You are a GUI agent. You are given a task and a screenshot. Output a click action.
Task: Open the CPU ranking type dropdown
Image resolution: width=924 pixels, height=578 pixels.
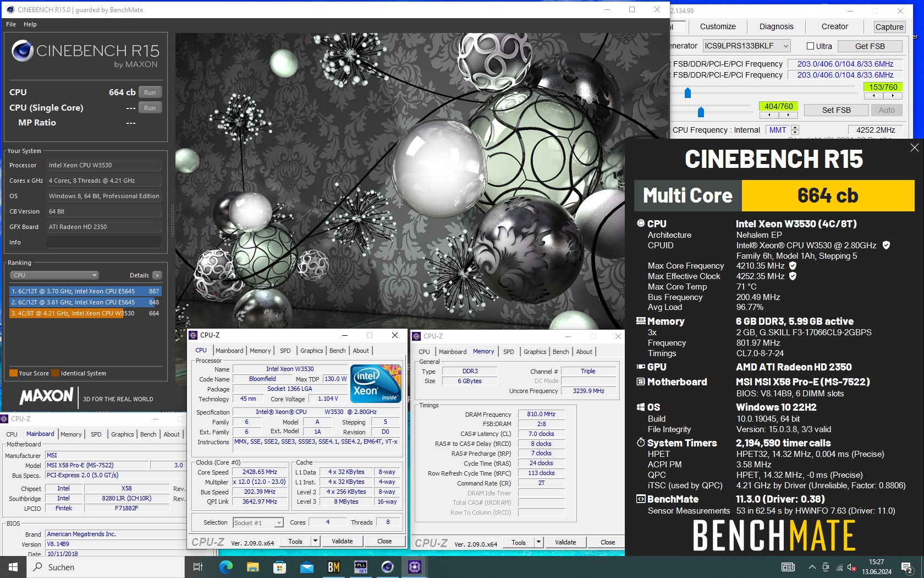54,275
